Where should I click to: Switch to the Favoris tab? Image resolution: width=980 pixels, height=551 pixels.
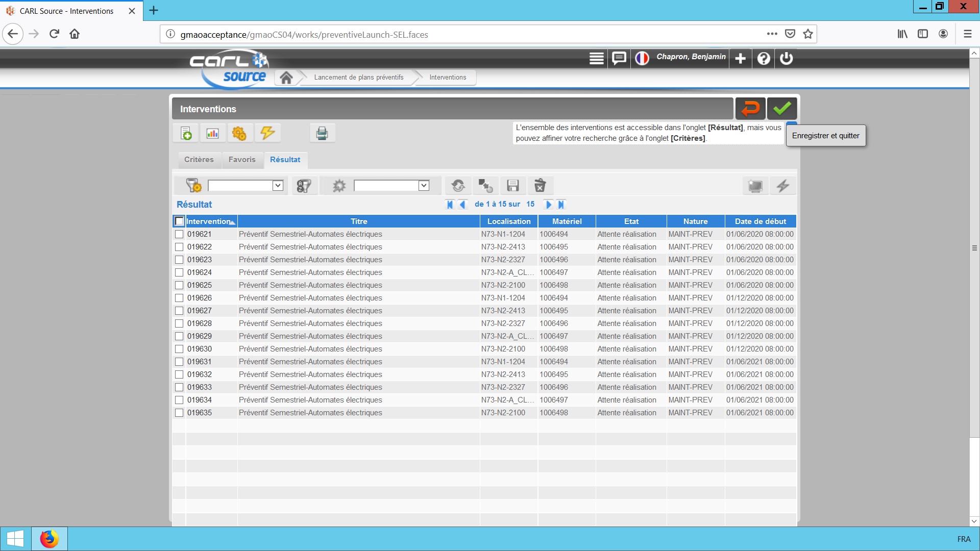click(242, 160)
